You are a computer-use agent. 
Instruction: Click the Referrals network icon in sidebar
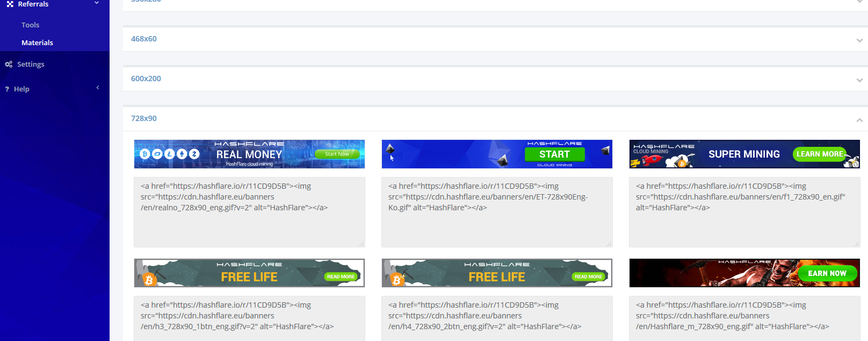(x=10, y=4)
